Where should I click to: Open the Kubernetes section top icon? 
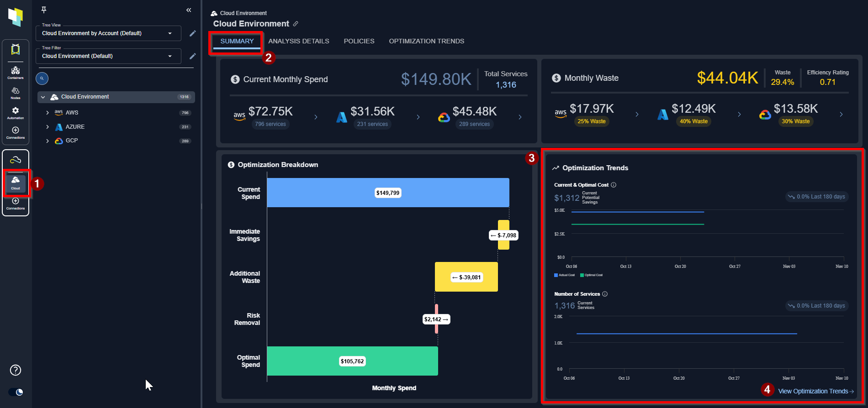pos(16,49)
